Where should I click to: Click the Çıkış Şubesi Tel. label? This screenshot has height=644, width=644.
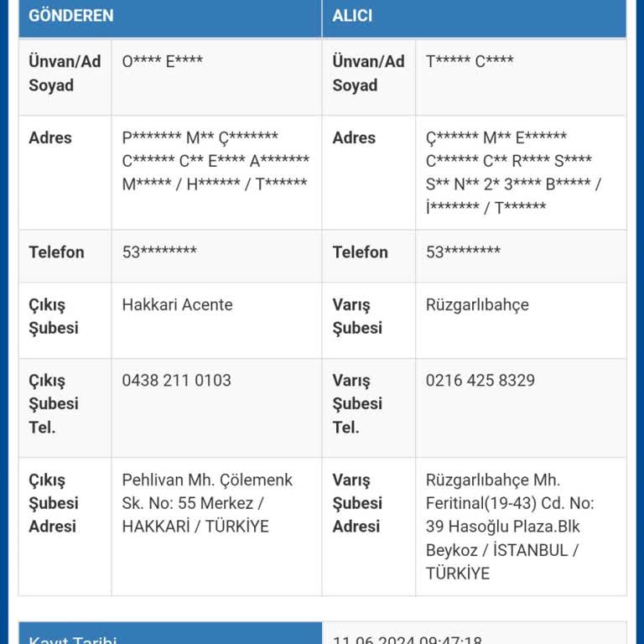tap(54, 403)
